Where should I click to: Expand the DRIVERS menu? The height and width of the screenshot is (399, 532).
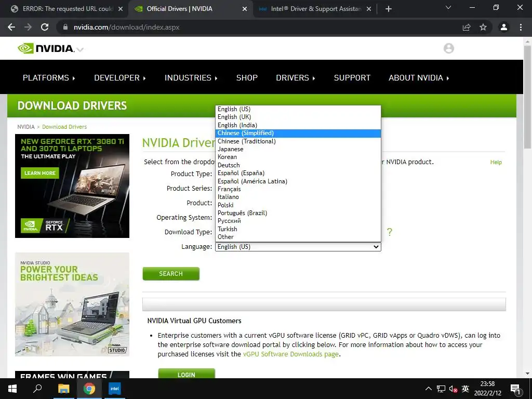coord(296,78)
